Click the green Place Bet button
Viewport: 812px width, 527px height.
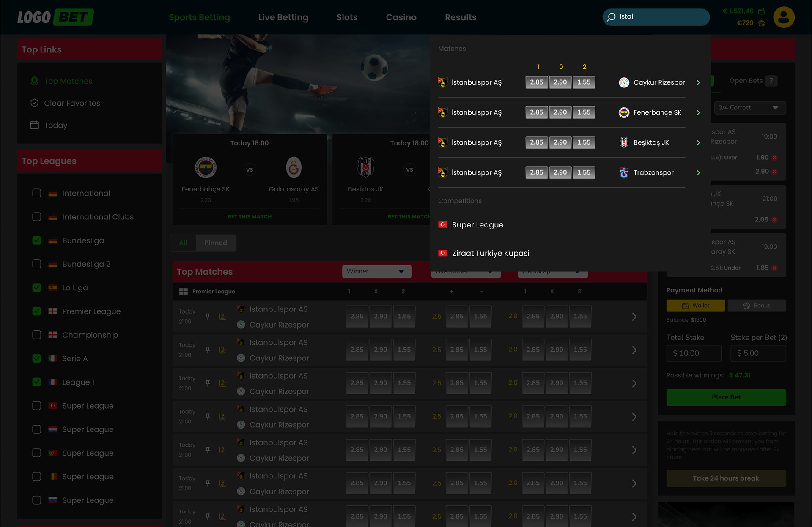pyautogui.click(x=726, y=397)
